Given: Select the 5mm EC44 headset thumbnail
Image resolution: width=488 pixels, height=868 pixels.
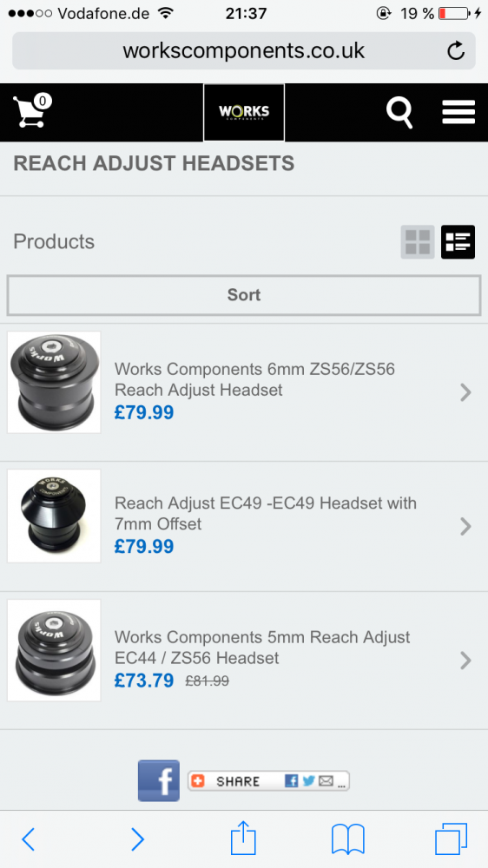Looking at the screenshot, I should tap(54, 650).
